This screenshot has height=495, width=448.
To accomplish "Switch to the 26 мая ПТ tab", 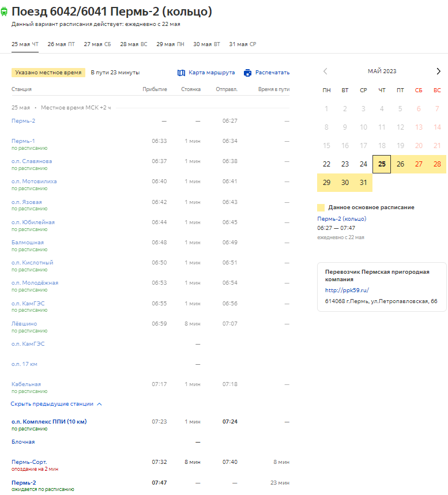I will [61, 44].
